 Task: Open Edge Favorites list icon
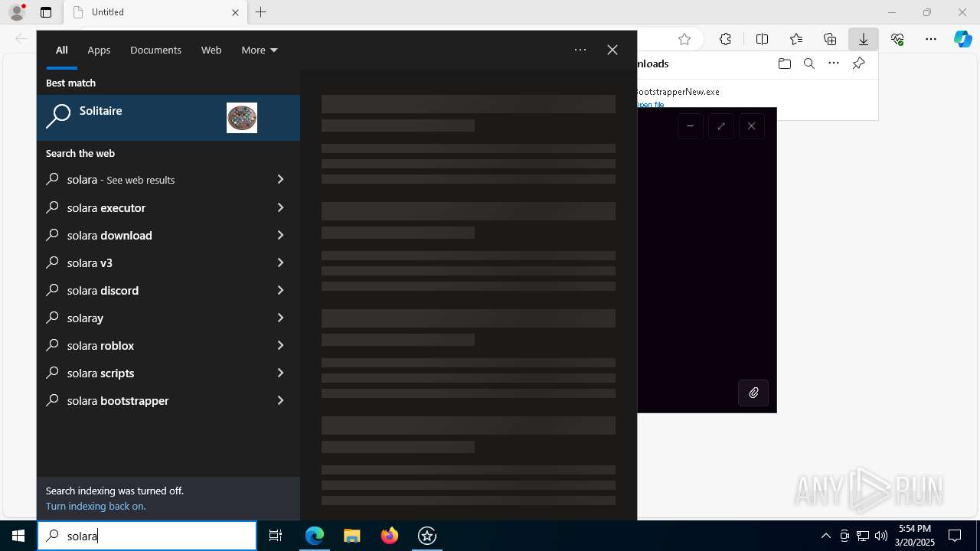point(796,39)
